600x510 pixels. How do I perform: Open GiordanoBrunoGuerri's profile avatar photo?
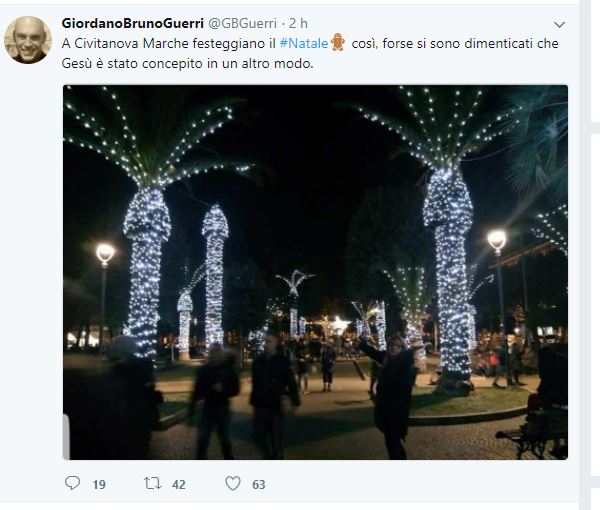pyautogui.click(x=28, y=40)
